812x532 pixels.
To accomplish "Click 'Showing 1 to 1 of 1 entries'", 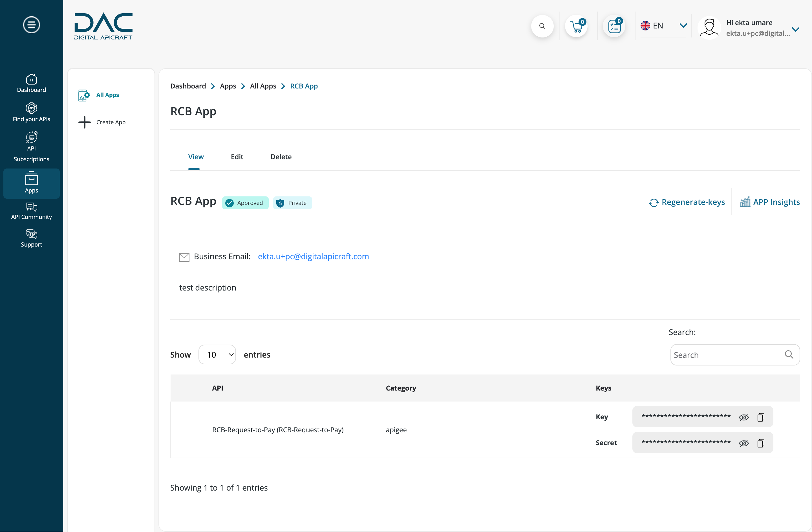I will pos(219,488).
